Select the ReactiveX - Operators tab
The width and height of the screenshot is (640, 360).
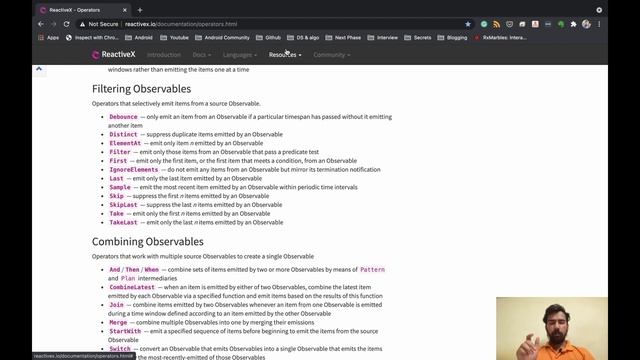click(84, 10)
